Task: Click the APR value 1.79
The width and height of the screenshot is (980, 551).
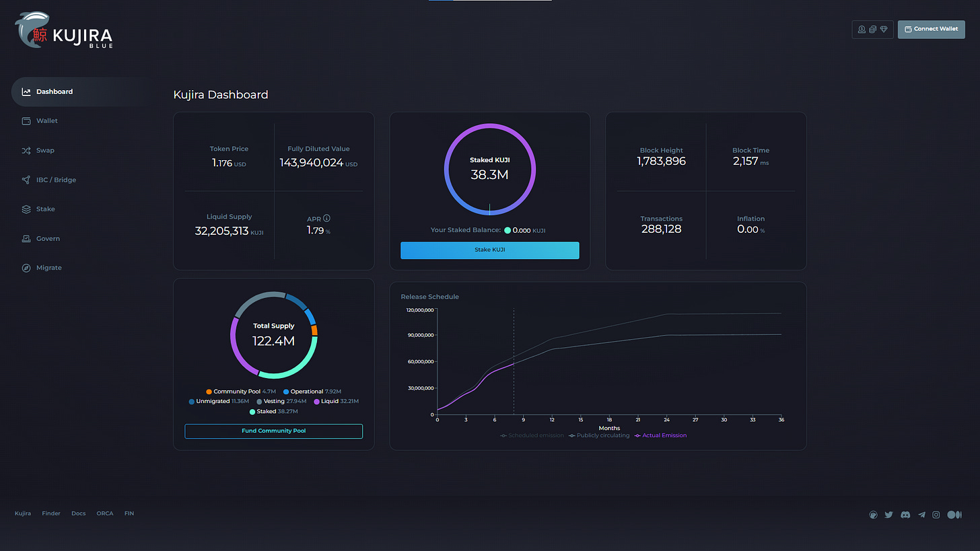Action: pyautogui.click(x=315, y=231)
